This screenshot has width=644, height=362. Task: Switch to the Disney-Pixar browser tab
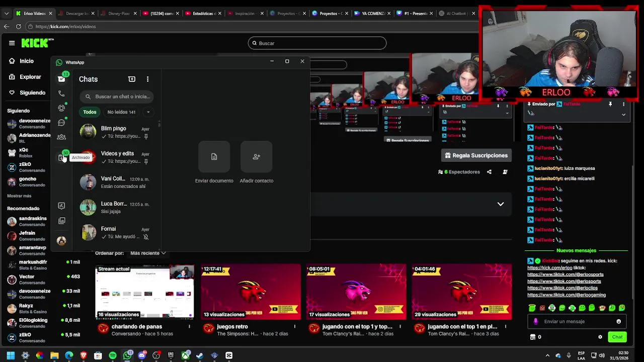tap(119, 14)
